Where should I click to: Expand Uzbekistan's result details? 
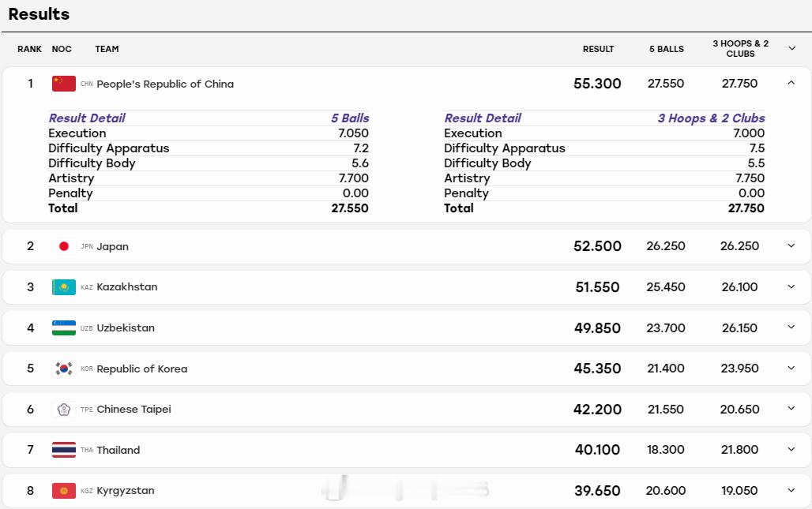[x=791, y=327]
